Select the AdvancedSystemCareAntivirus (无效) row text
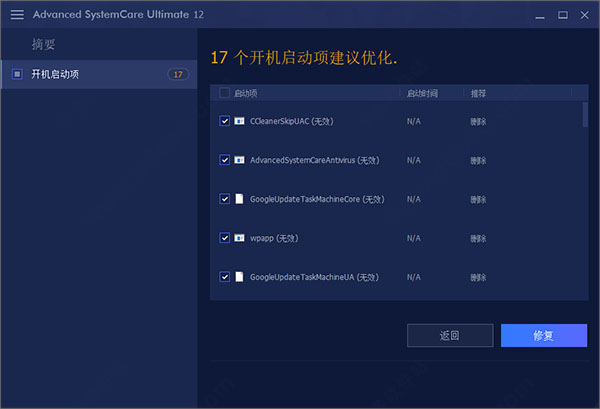Viewport: 600px width, 409px height. tap(315, 160)
